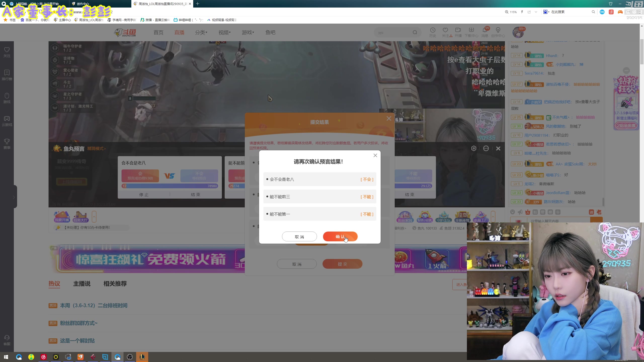Open 水晶工厂 icon

click(481, 217)
